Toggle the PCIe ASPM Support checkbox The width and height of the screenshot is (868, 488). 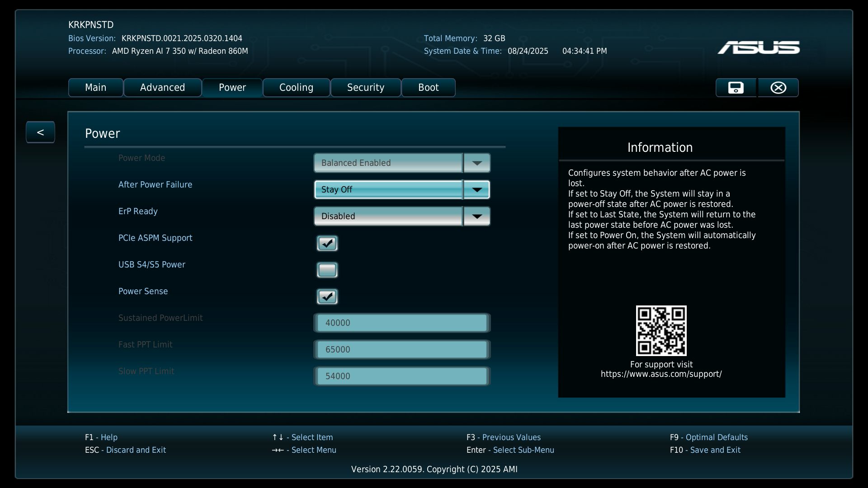[x=327, y=244]
